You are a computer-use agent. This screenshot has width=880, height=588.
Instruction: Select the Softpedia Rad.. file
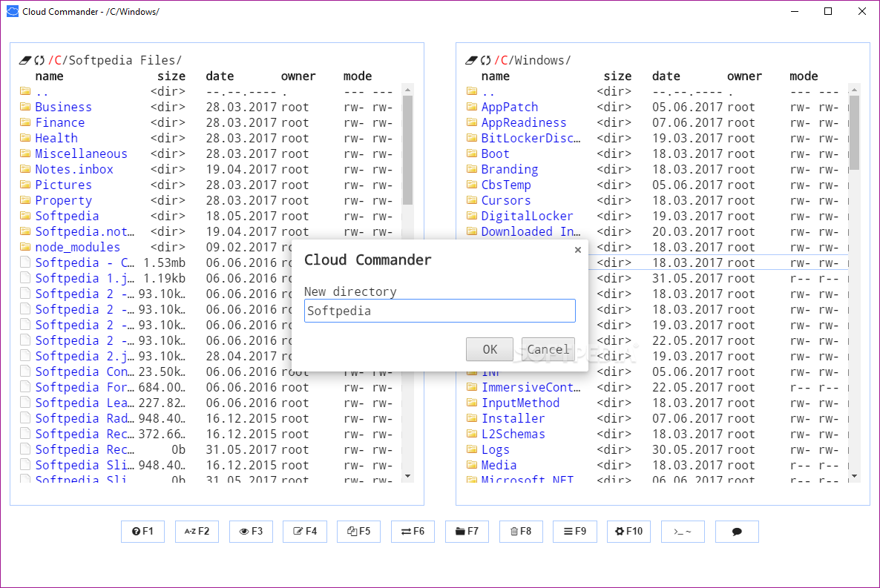point(85,418)
